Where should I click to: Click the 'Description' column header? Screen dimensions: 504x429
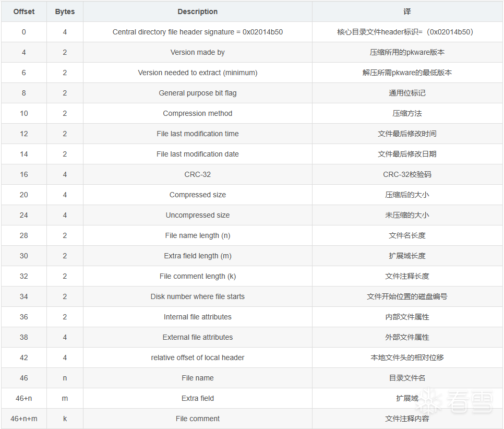click(198, 11)
